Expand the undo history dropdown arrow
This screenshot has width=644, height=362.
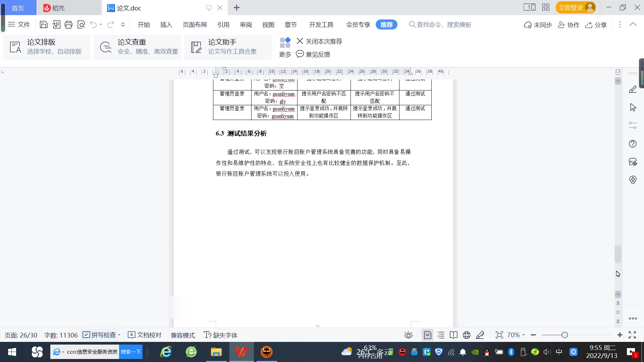[x=101, y=24]
